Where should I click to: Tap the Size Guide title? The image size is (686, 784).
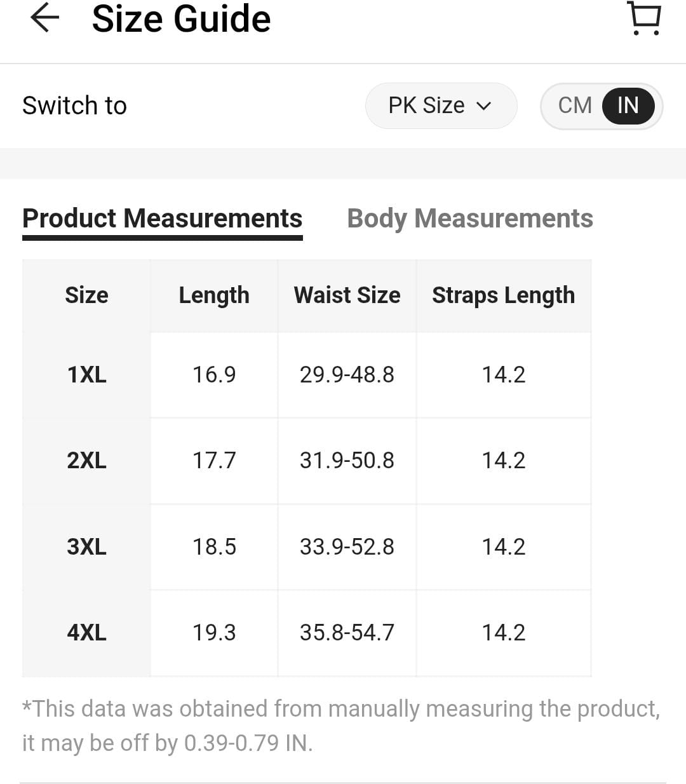tap(180, 19)
